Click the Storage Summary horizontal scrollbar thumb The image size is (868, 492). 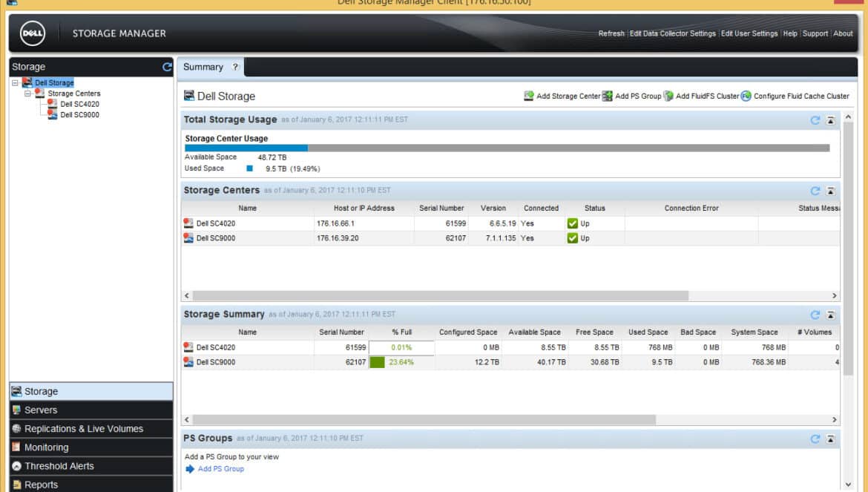coord(424,419)
